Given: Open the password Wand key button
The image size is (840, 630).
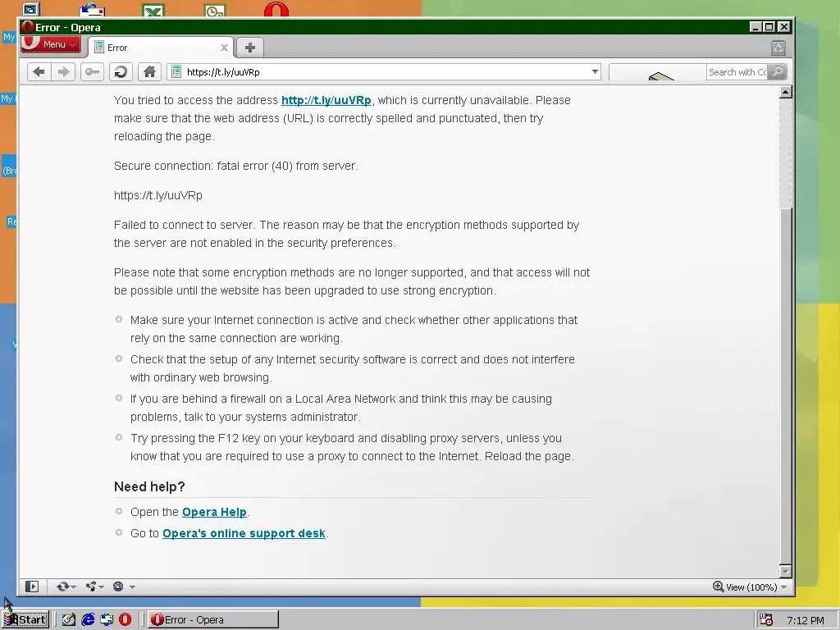Looking at the screenshot, I should [x=92, y=72].
